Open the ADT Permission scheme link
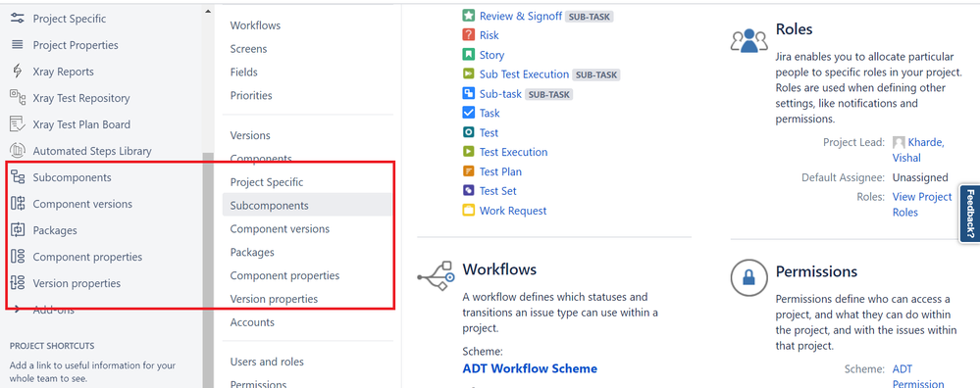The width and height of the screenshot is (980, 388). point(918,376)
